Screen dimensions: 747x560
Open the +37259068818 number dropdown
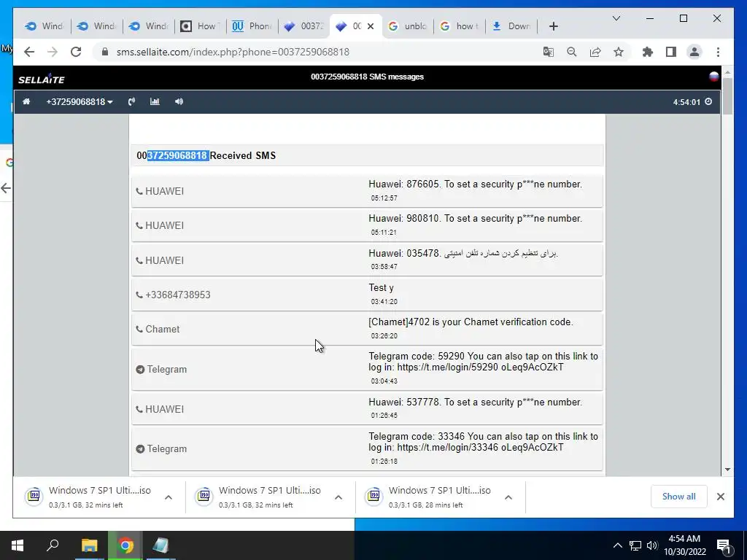tap(79, 102)
